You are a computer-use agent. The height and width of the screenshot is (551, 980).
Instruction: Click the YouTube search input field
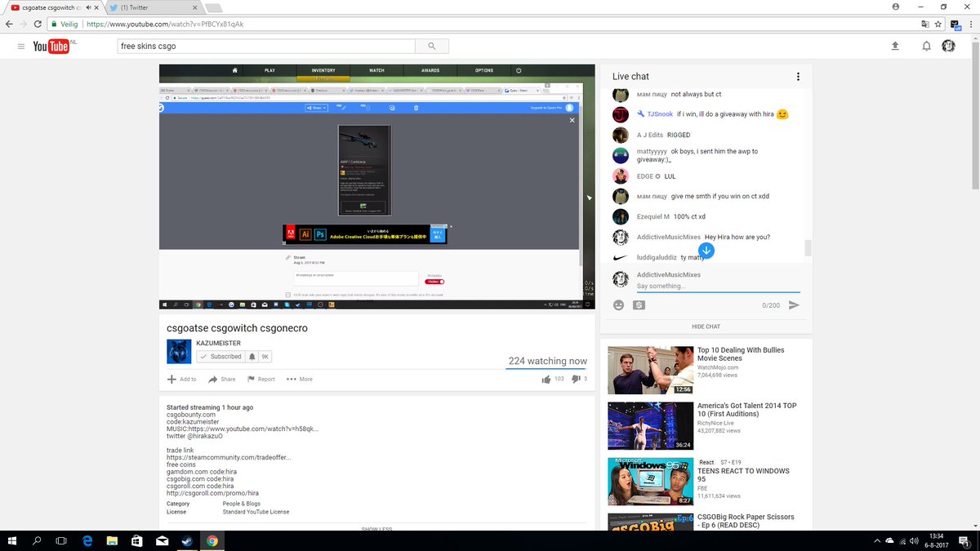tap(266, 47)
